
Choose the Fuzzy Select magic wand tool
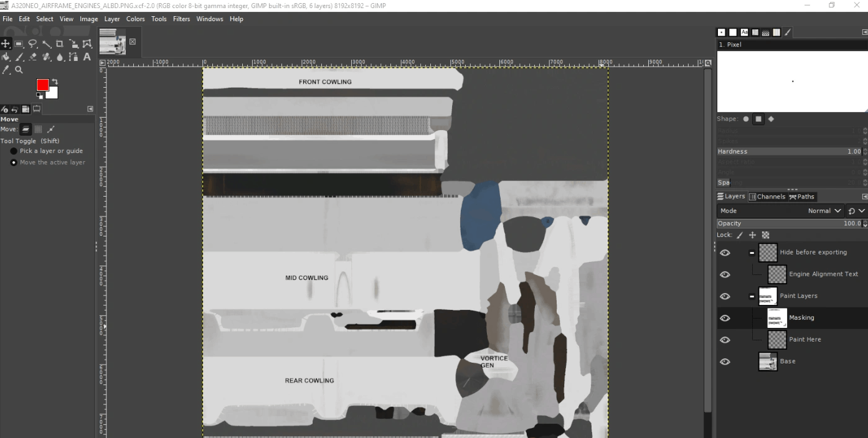tap(47, 44)
